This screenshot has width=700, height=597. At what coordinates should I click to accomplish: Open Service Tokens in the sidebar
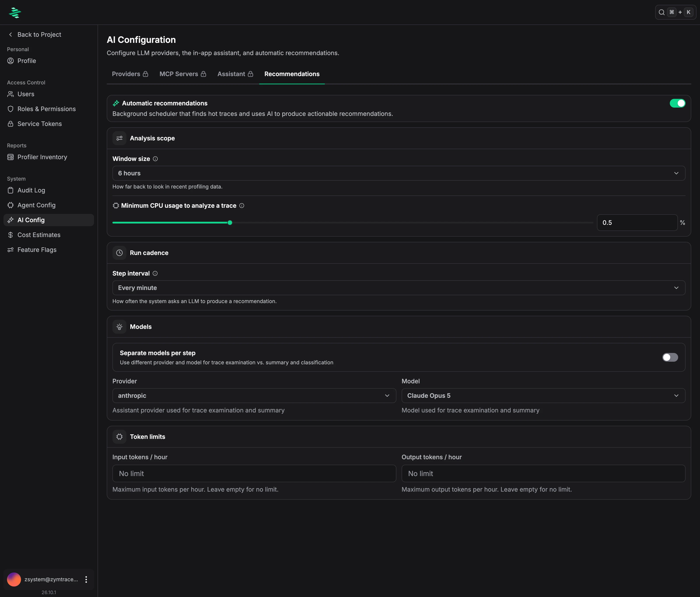(49, 124)
